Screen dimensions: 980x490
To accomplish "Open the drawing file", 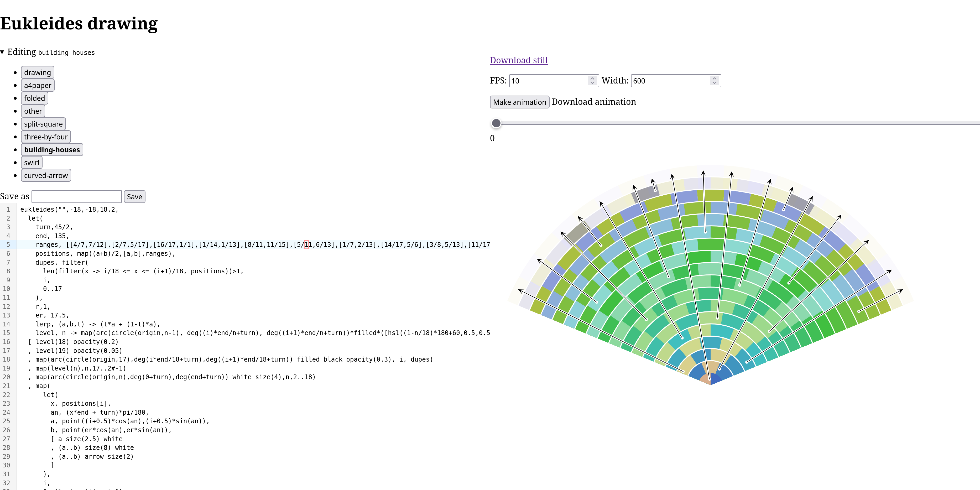I will coord(37,72).
